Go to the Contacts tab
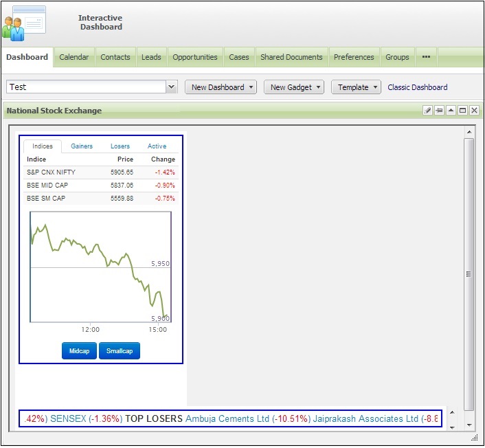485x448 pixels. pyautogui.click(x=115, y=57)
